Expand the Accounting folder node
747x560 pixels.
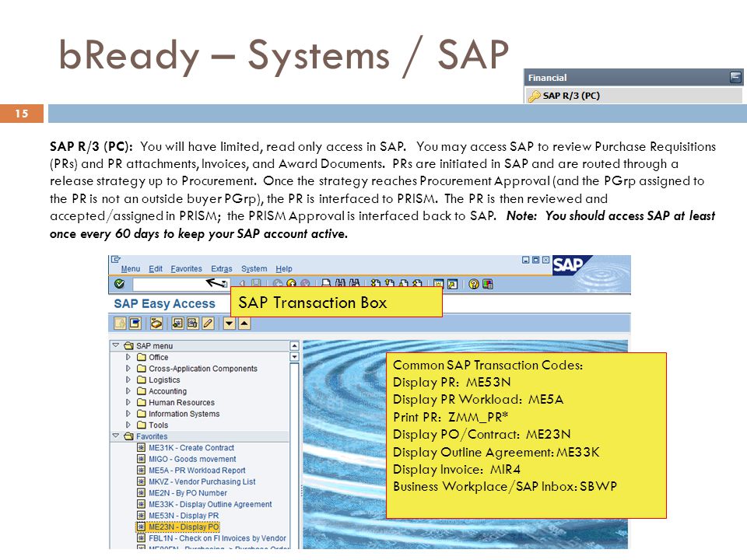[x=128, y=391]
